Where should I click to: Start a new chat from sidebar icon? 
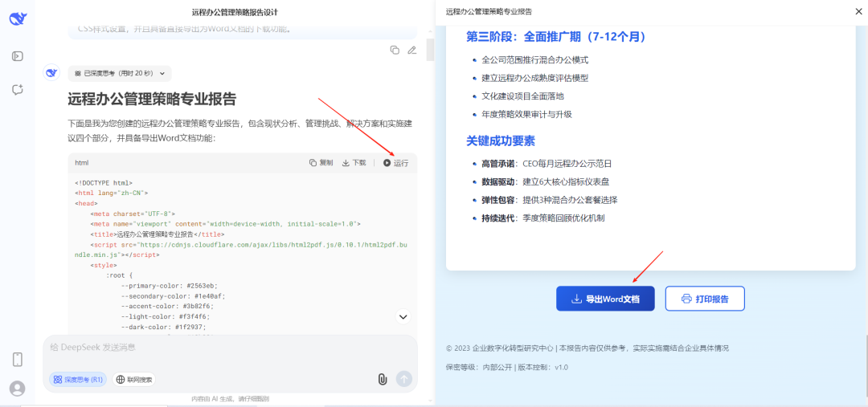click(18, 90)
